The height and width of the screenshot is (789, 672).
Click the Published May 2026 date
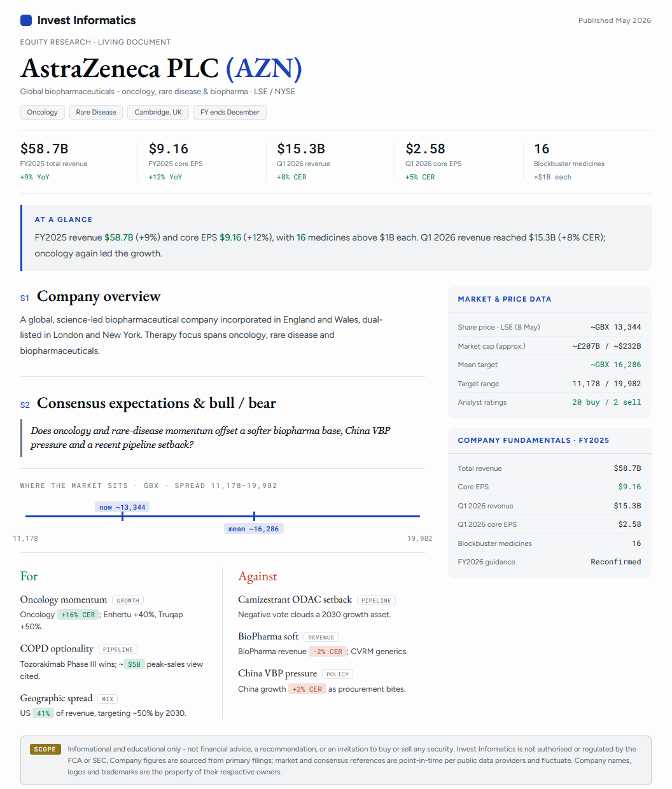point(615,20)
